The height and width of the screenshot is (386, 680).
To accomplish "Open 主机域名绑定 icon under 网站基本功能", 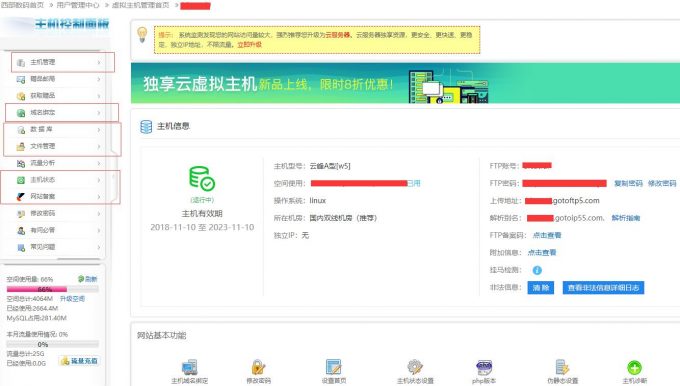I will pos(190,367).
